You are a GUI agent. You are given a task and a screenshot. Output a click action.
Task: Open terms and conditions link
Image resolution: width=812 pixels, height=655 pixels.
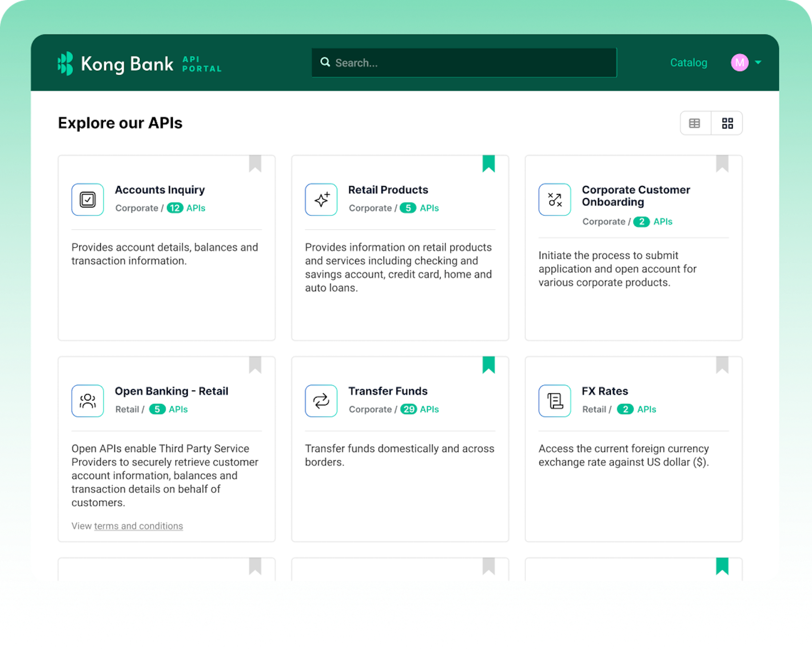pyautogui.click(x=138, y=526)
